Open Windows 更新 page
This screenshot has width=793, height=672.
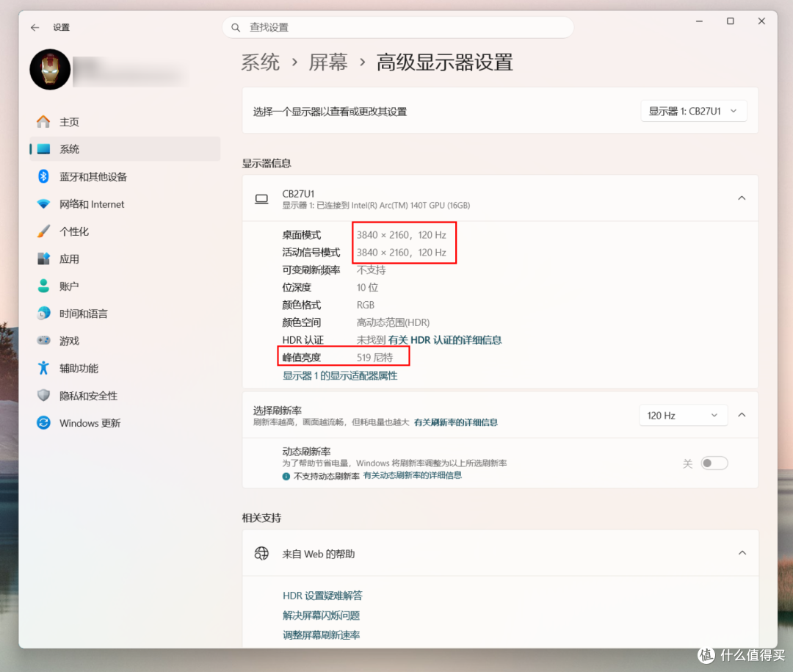(x=124, y=422)
